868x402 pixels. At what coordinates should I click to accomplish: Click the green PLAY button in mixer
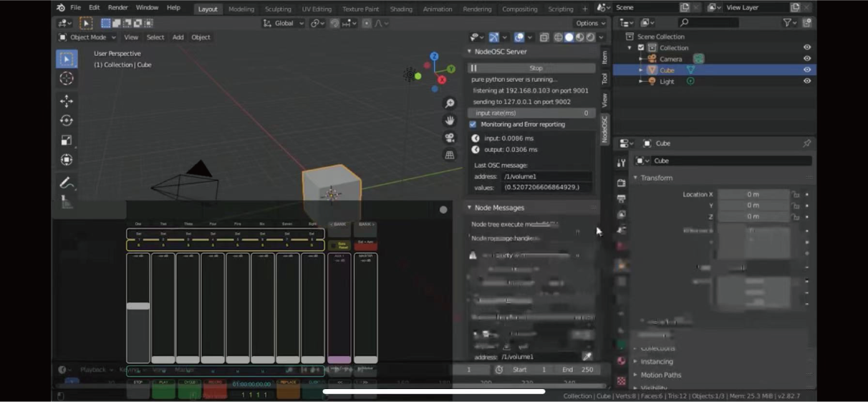tap(163, 388)
